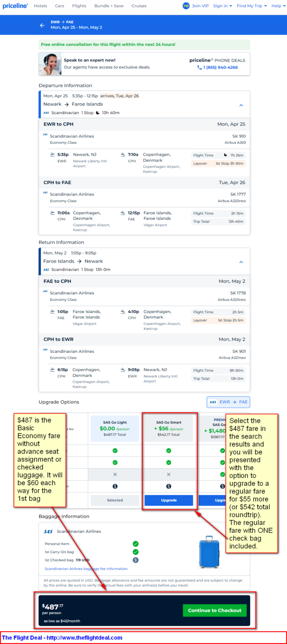Select the EWR → FAE upgrade options tab
287x644 pixels.
click(228, 402)
